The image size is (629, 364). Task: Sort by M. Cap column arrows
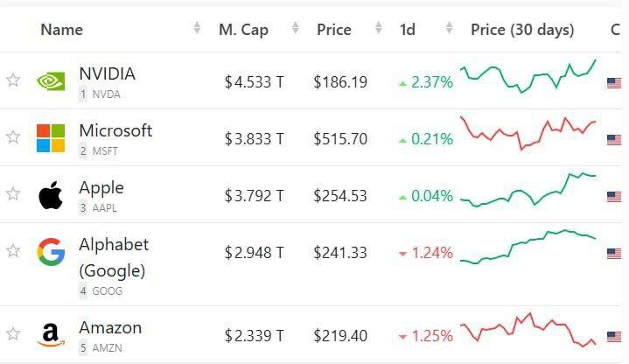[295, 30]
